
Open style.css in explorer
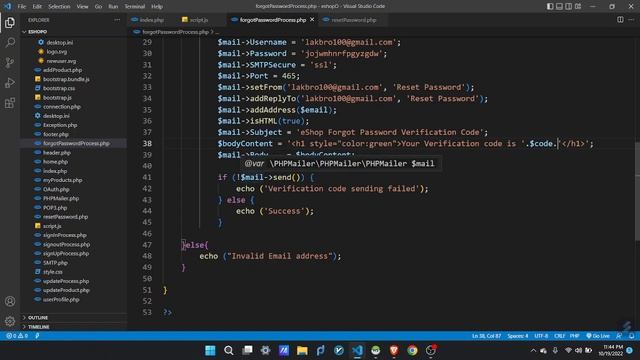click(53, 272)
